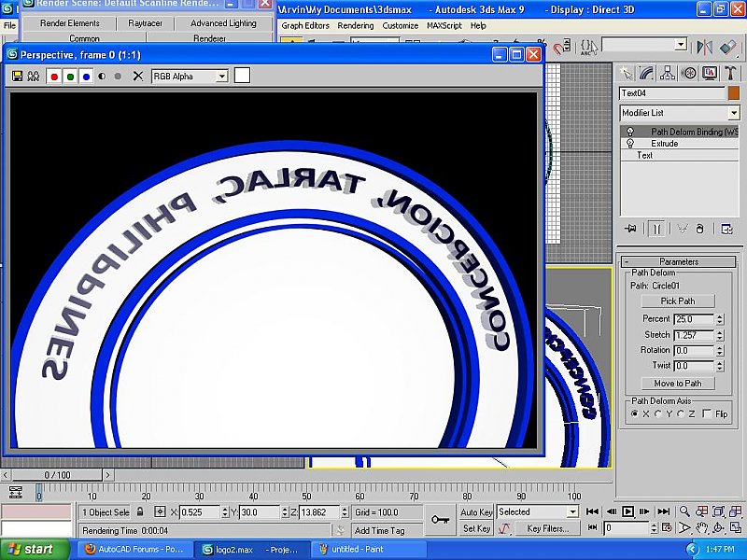The height and width of the screenshot is (560, 747).
Task: Open the MAXScript menu
Action: (444, 26)
